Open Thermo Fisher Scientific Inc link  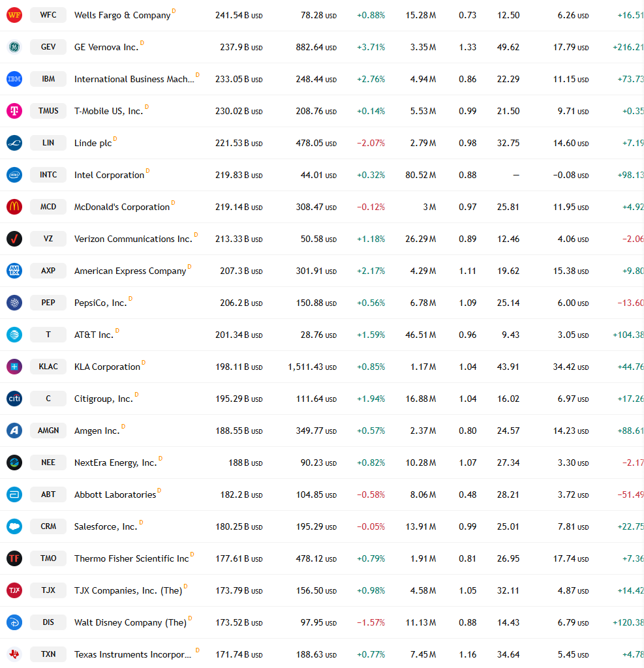pyautogui.click(x=131, y=558)
